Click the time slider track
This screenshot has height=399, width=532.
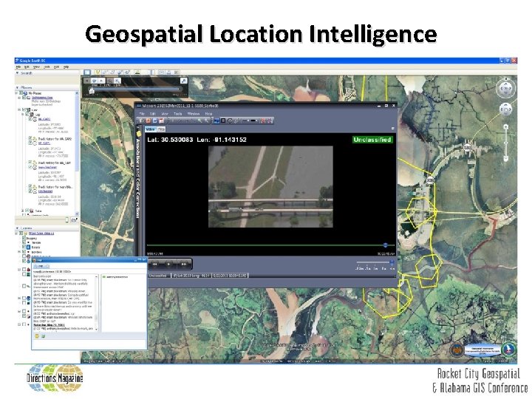click(135, 89)
